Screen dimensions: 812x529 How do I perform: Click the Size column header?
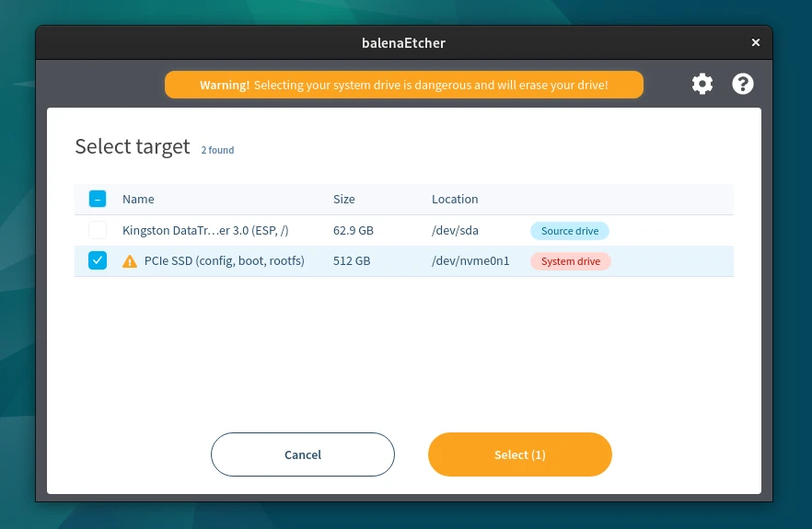coord(344,200)
